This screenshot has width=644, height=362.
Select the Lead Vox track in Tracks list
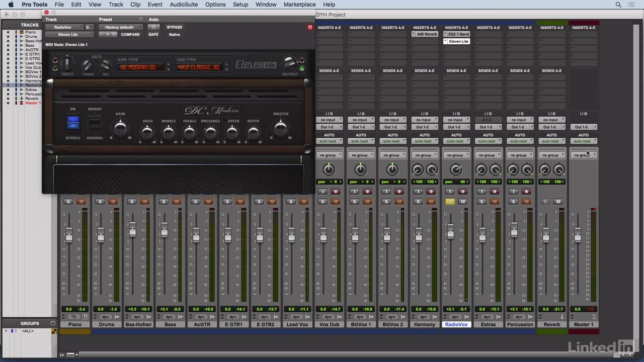click(x=33, y=63)
